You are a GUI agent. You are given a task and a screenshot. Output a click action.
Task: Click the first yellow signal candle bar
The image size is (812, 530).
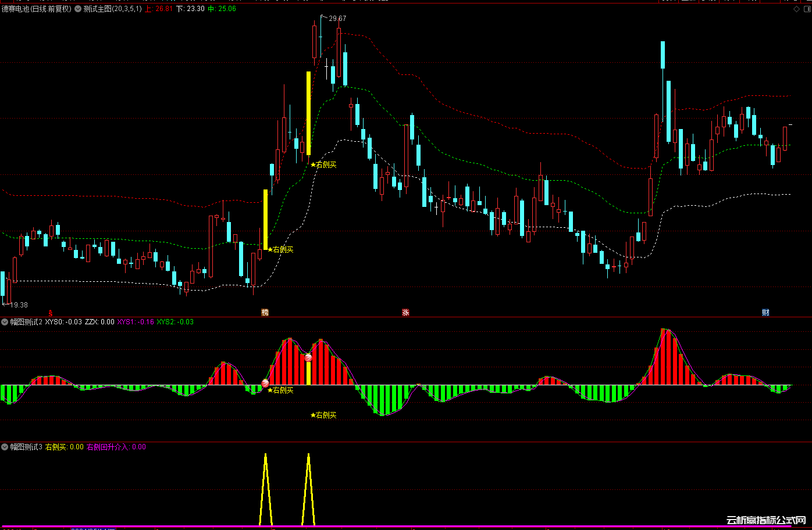(265, 219)
